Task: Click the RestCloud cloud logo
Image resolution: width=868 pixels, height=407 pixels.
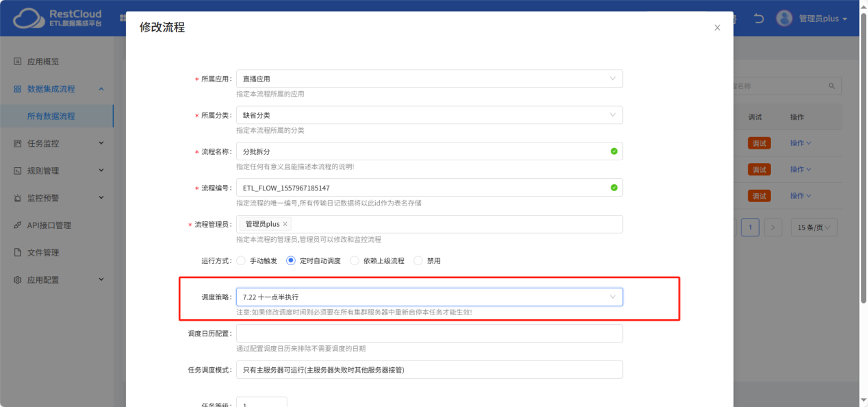Action: [x=29, y=18]
